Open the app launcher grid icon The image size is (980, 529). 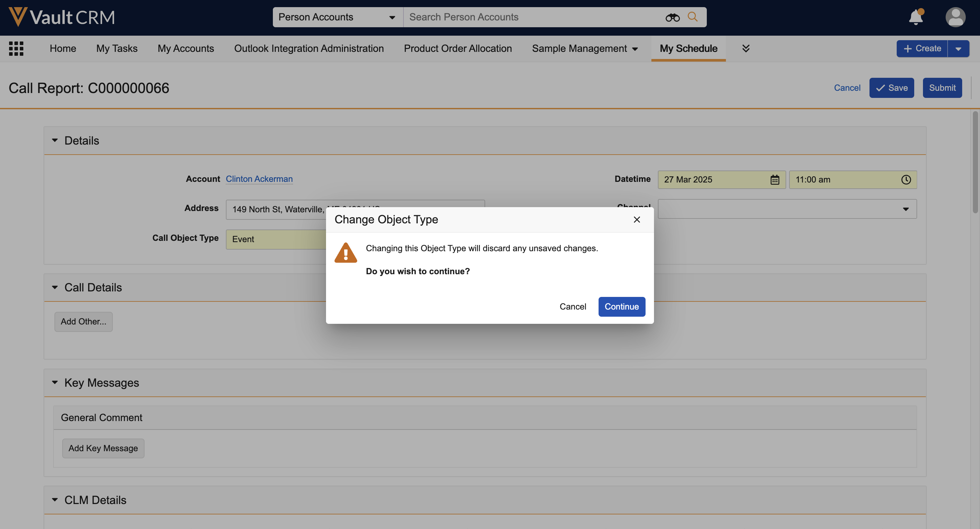[x=16, y=48]
